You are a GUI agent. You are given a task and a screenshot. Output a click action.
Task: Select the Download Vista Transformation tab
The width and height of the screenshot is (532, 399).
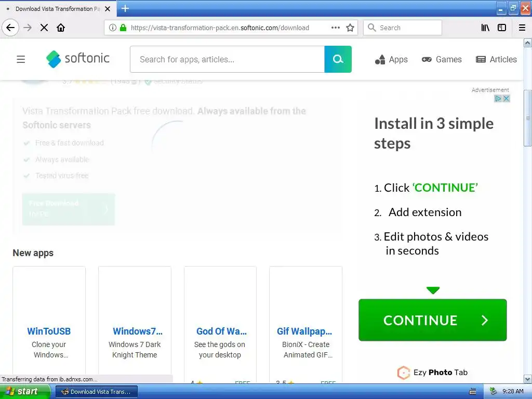(58, 9)
